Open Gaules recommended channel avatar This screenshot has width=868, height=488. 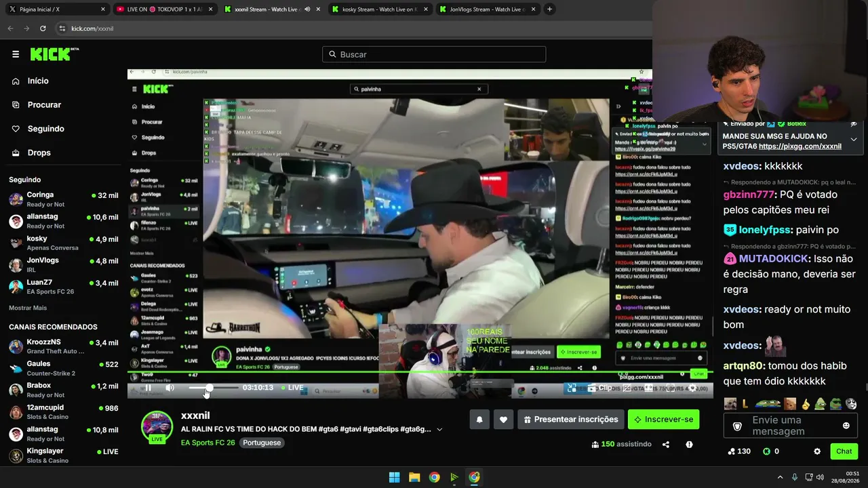click(16, 369)
